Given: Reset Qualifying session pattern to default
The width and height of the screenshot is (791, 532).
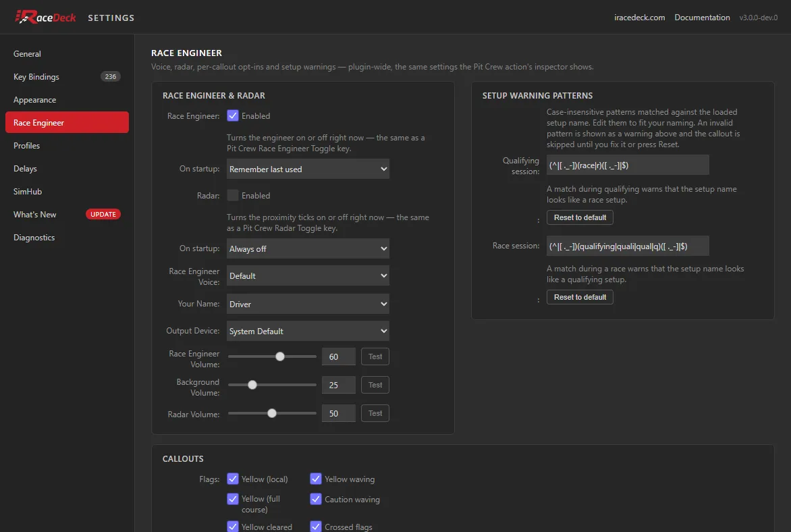Looking at the screenshot, I should pyautogui.click(x=580, y=217).
